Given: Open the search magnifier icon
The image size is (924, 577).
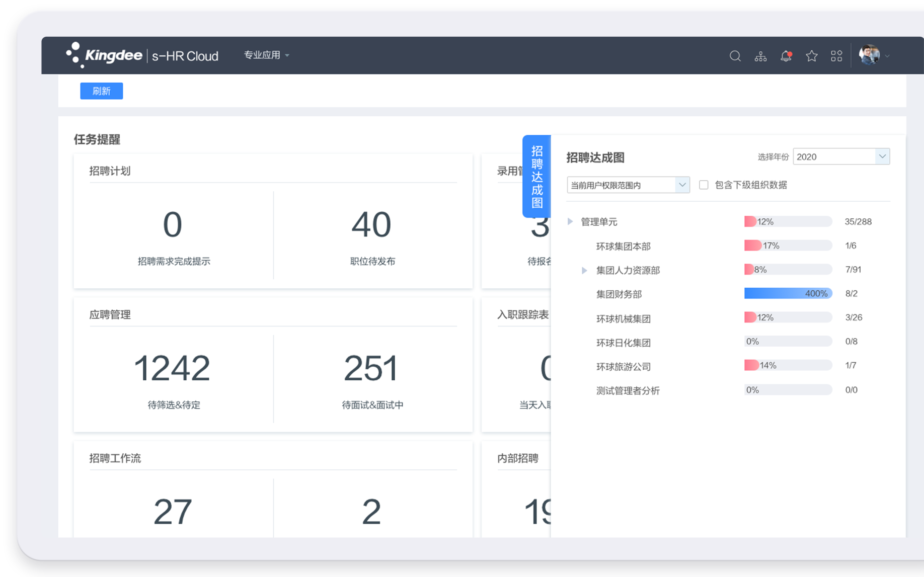Looking at the screenshot, I should tap(735, 56).
